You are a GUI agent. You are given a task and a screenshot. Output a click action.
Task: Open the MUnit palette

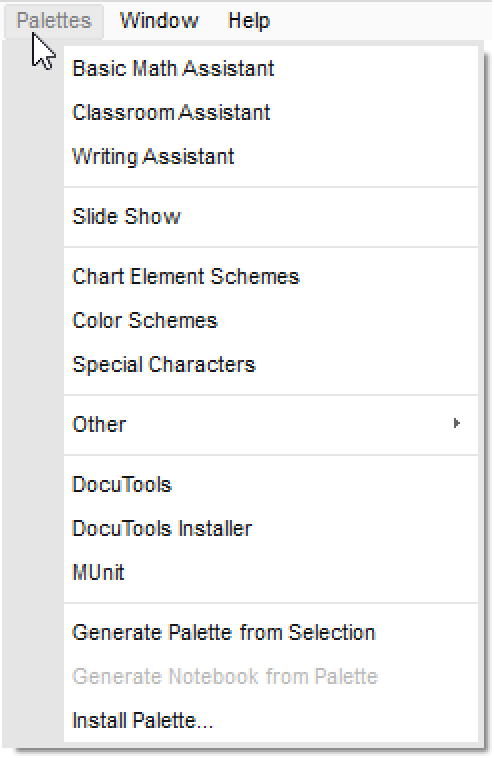pos(271,572)
